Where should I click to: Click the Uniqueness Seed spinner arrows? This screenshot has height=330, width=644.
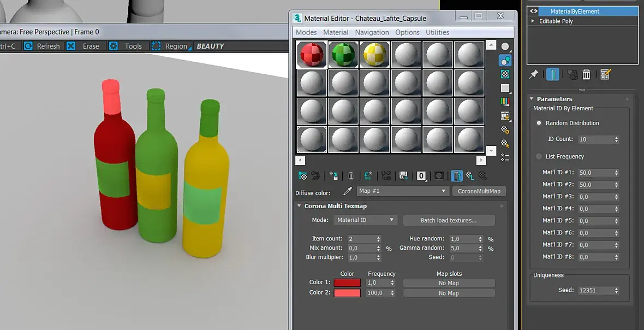pos(617,290)
